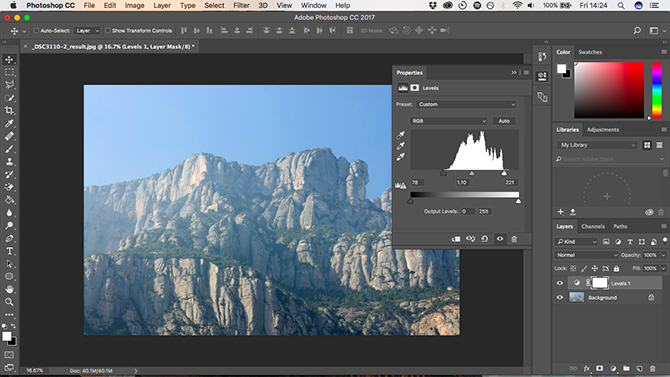Switch to the Adjustments tab
Screen dimensions: 670x377
pyautogui.click(x=603, y=130)
